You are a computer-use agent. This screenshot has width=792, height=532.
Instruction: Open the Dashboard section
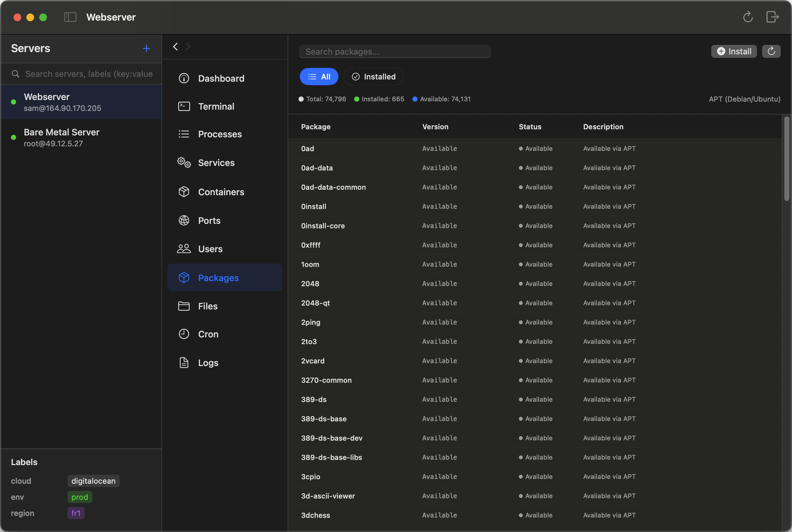[x=225, y=78]
